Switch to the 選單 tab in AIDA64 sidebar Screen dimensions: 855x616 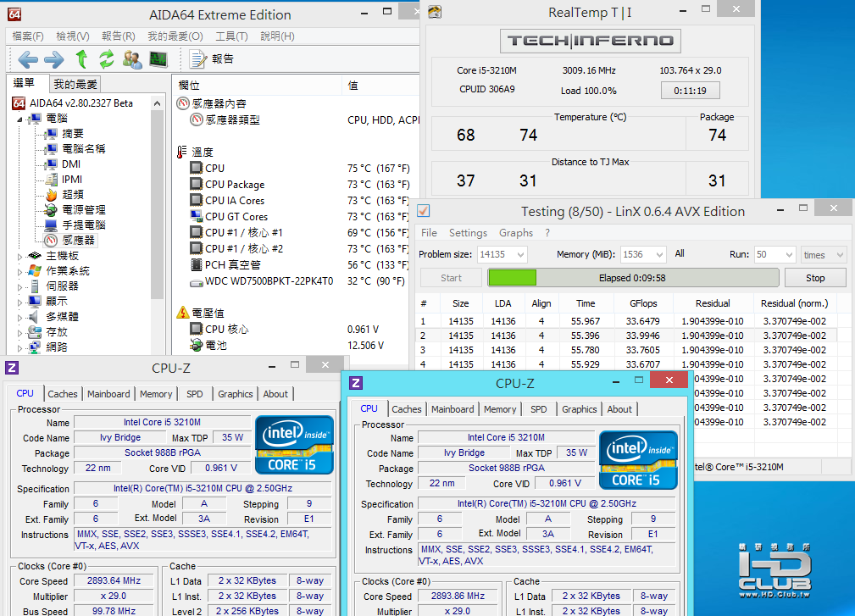click(x=24, y=83)
